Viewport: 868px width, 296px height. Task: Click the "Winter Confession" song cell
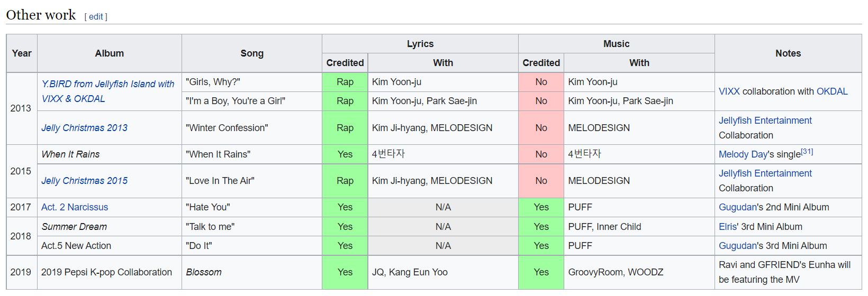click(x=252, y=128)
